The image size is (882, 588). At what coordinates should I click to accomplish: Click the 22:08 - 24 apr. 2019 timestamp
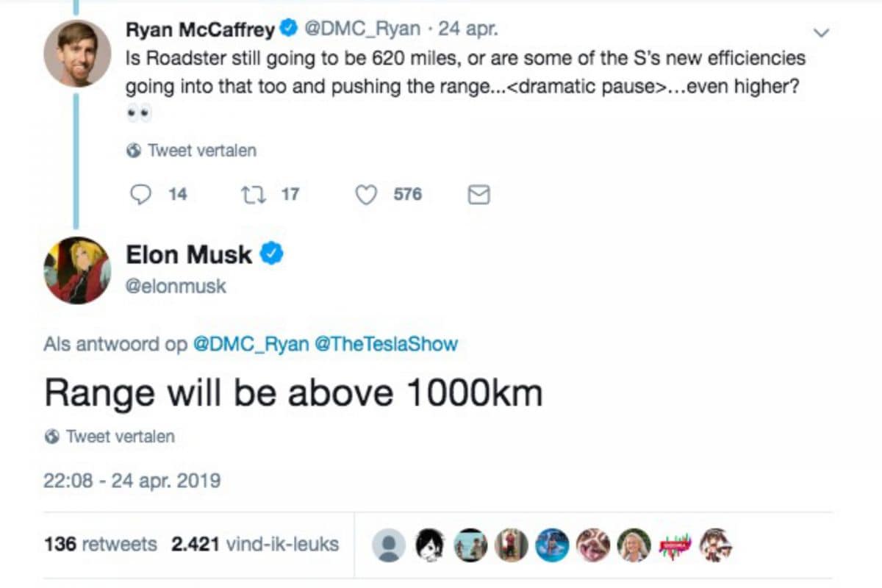tap(132, 481)
